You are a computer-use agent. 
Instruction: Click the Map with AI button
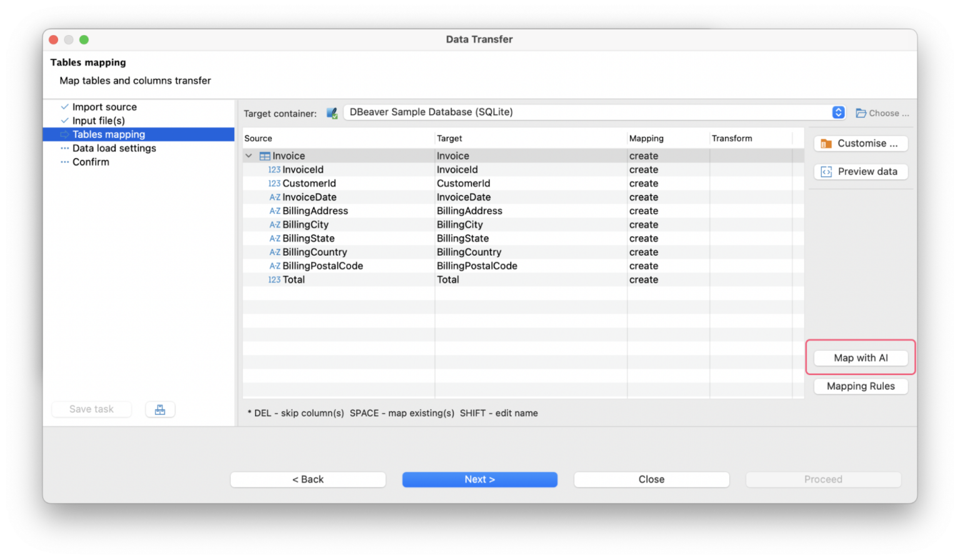[x=861, y=357]
